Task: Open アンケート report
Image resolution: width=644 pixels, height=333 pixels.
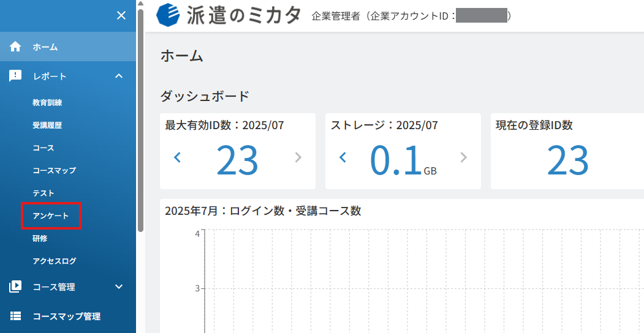Action: point(51,215)
